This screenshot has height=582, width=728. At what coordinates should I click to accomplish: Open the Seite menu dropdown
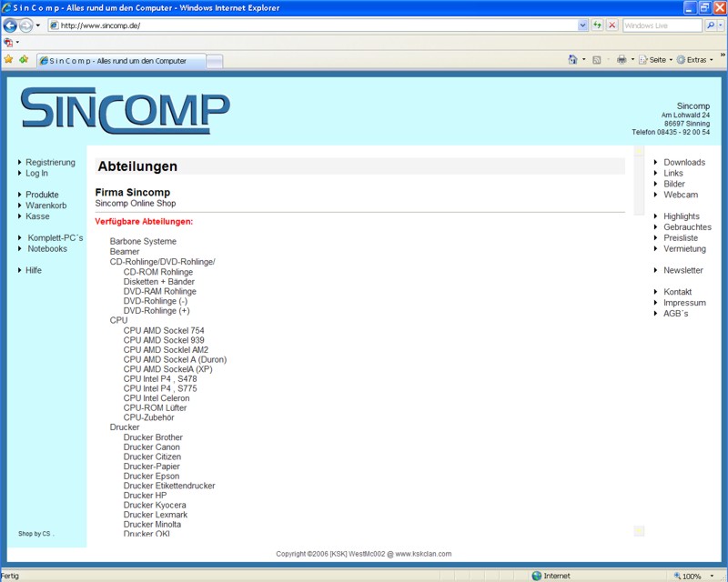pos(657,60)
